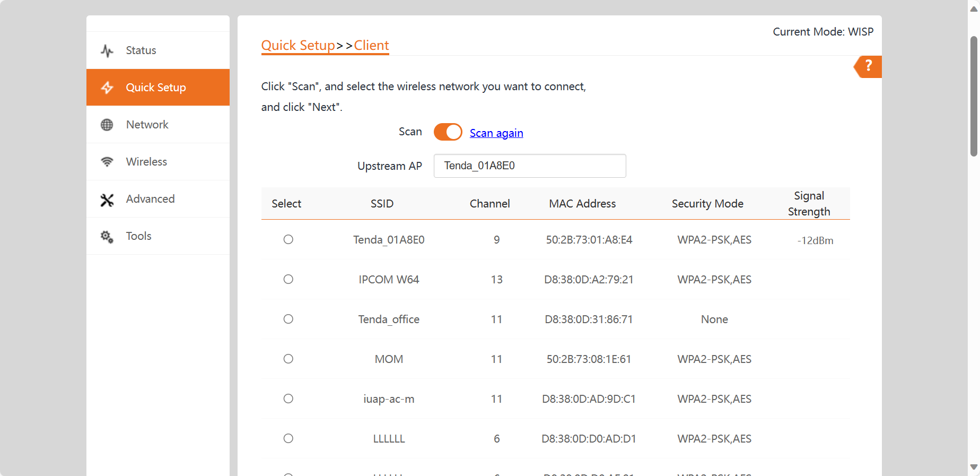Go to the Advanced menu section
The width and height of the screenshot is (980, 476).
click(x=150, y=199)
